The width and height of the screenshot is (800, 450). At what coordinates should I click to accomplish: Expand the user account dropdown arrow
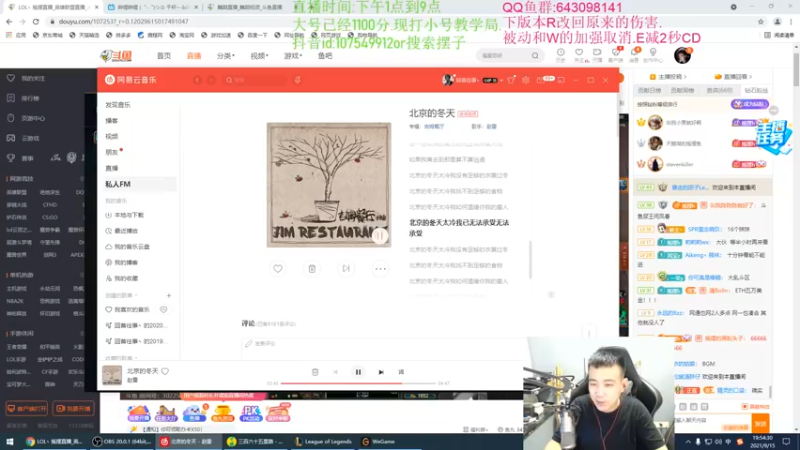502,80
